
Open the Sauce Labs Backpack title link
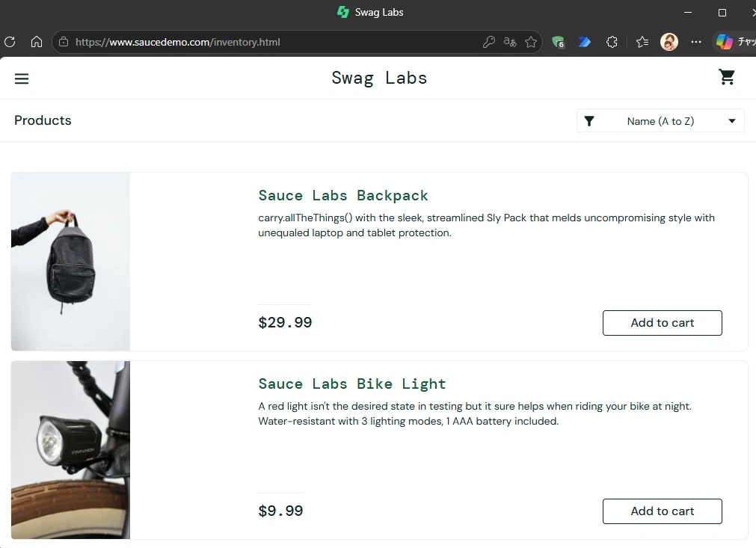point(342,195)
